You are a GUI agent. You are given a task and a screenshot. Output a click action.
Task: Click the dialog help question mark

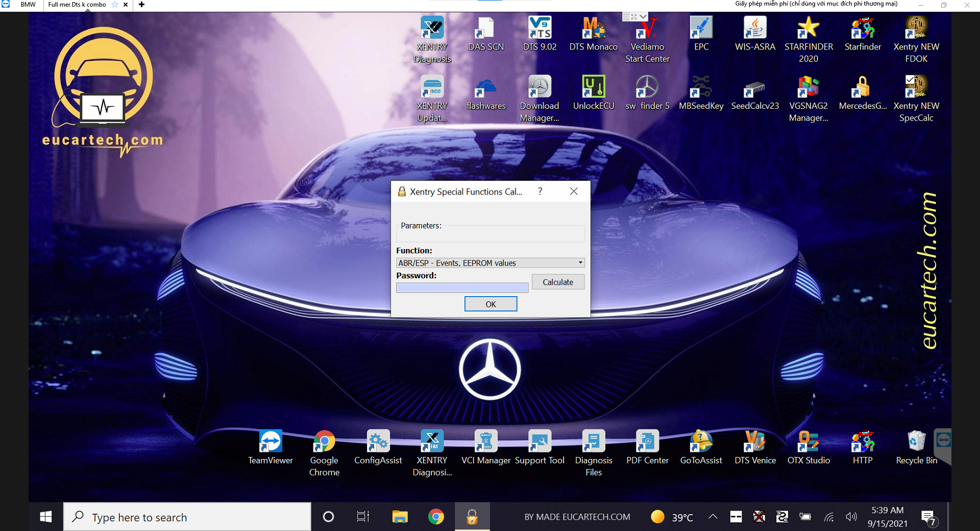pos(540,191)
